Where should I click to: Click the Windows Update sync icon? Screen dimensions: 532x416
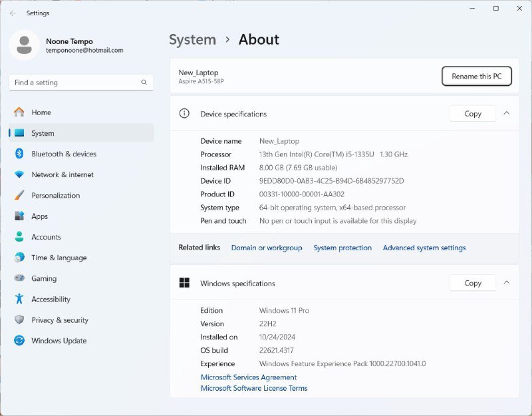coord(19,340)
